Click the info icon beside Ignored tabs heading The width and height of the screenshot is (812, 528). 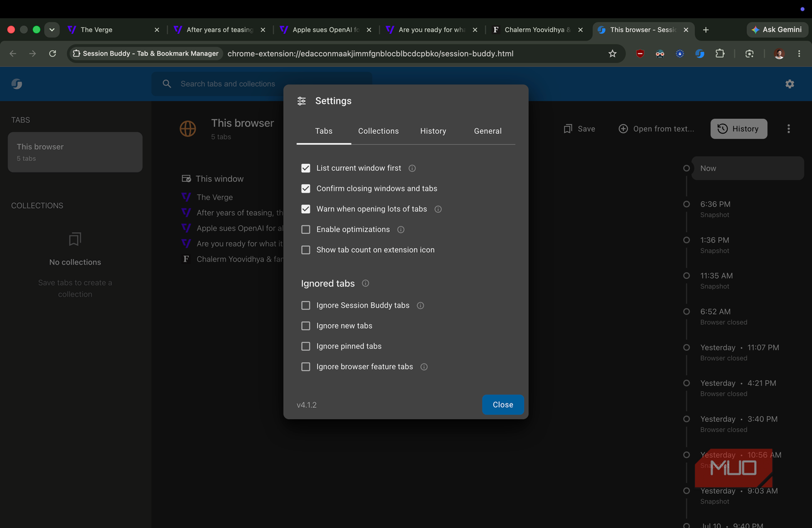pyautogui.click(x=365, y=283)
